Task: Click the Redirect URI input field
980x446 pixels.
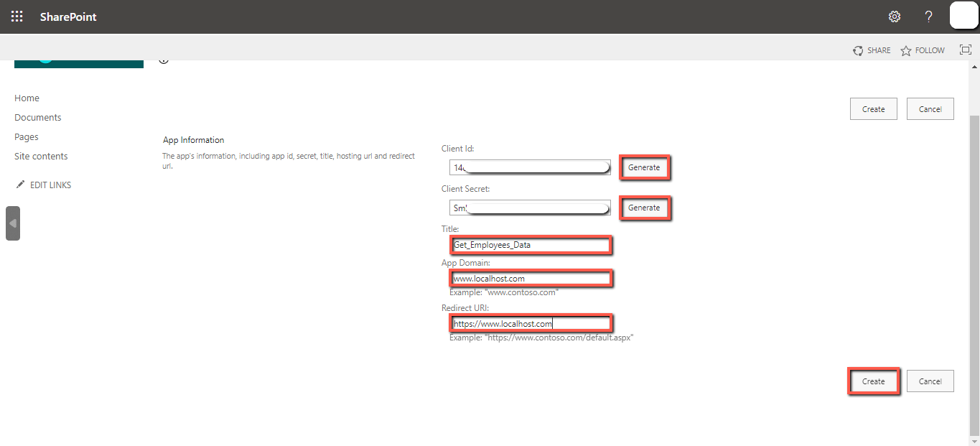Action: pos(531,323)
